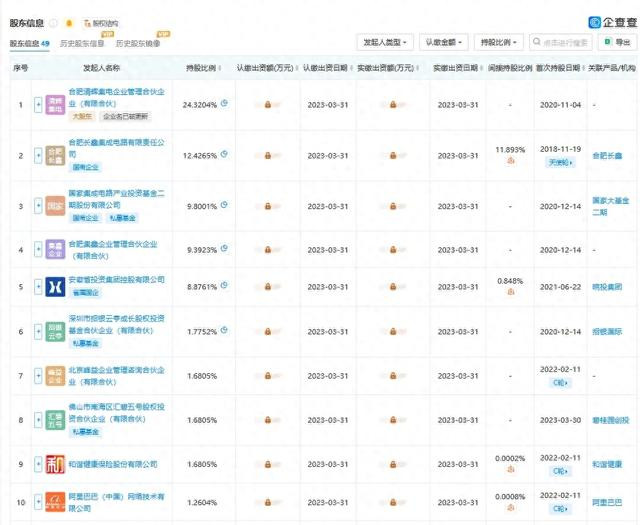Open the 安徽省投资集团控股有限公司 company link

click(116, 280)
